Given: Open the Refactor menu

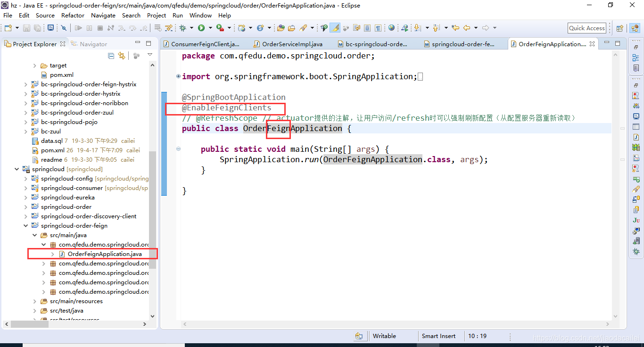Looking at the screenshot, I should pos(73,15).
